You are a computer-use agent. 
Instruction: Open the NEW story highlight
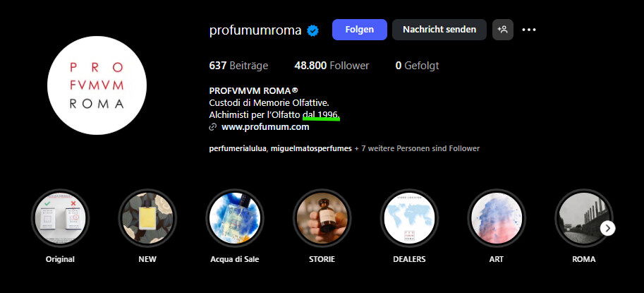coord(147,217)
